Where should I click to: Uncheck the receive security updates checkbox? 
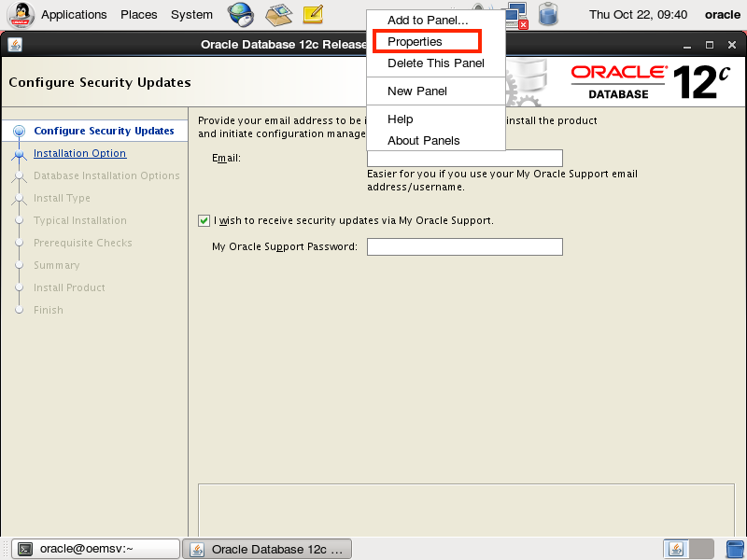click(x=204, y=220)
